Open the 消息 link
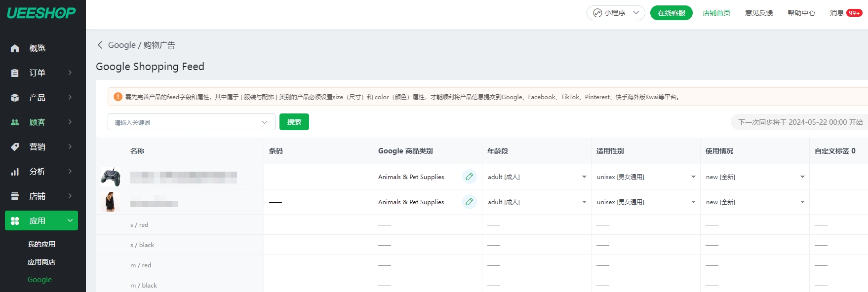The width and height of the screenshot is (868, 292). pyautogui.click(x=837, y=13)
